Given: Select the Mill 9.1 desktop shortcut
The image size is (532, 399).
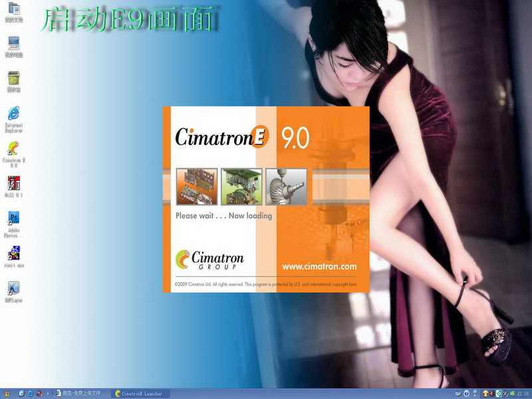Looking at the screenshot, I should pos(14,187).
